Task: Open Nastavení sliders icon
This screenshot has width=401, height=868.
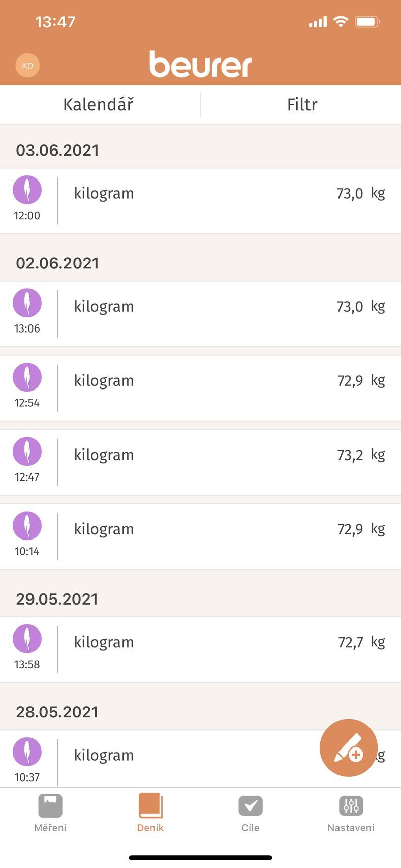Action: click(x=351, y=806)
